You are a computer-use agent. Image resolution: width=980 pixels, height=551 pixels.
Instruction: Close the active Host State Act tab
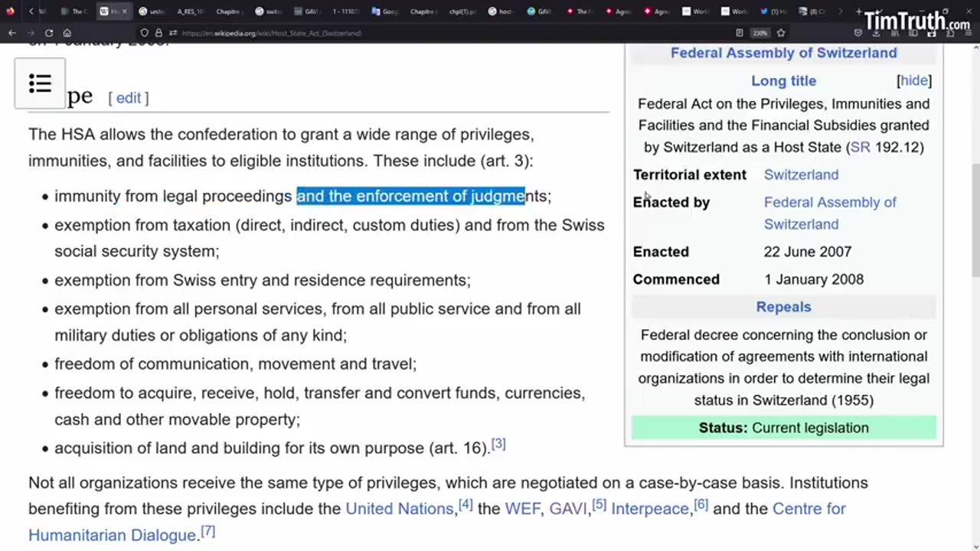tap(125, 11)
